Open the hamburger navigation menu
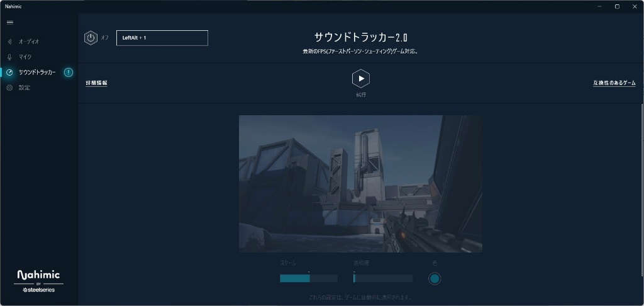644x306 pixels. pyautogui.click(x=10, y=23)
